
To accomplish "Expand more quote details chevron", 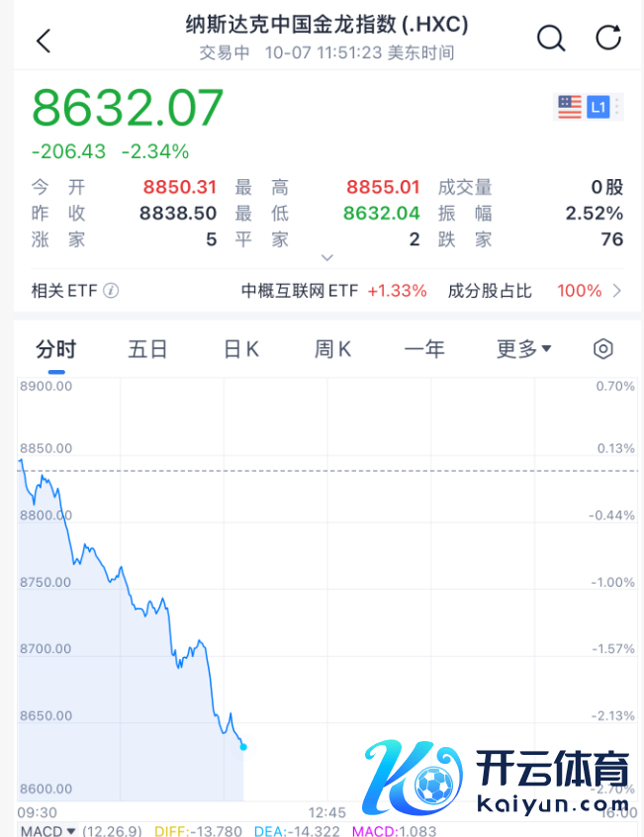I will tap(327, 258).
